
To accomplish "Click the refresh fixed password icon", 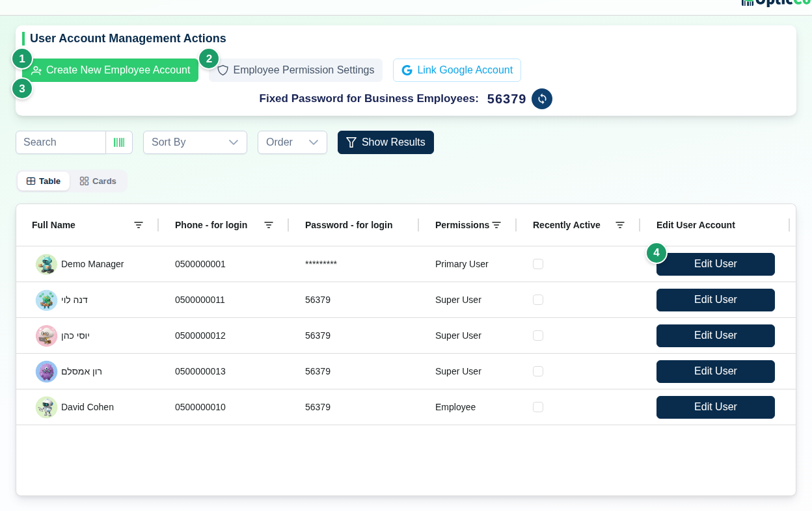I will click(542, 99).
